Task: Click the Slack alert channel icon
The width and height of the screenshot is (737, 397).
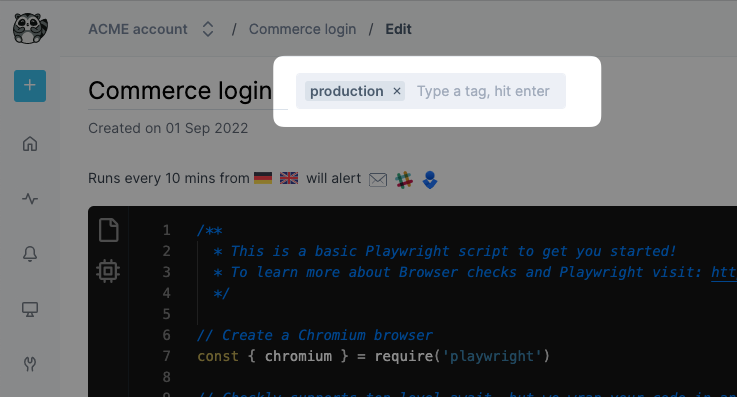Action: (x=404, y=179)
